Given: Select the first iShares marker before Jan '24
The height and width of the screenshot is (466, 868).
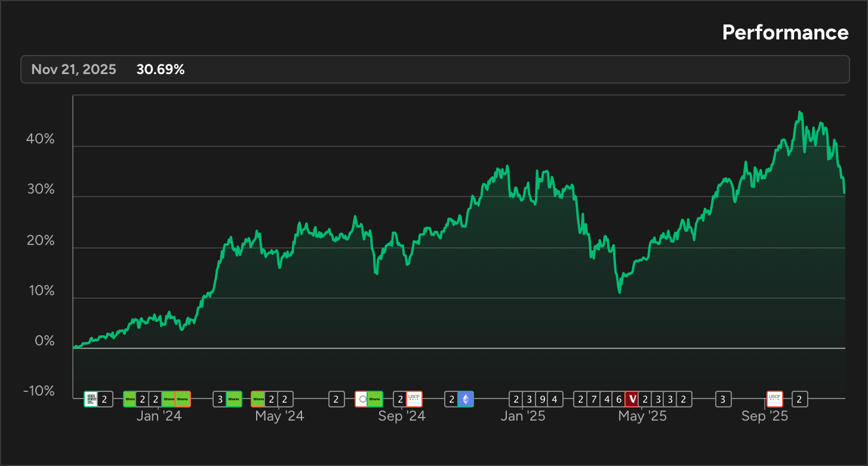Looking at the screenshot, I should (x=130, y=399).
